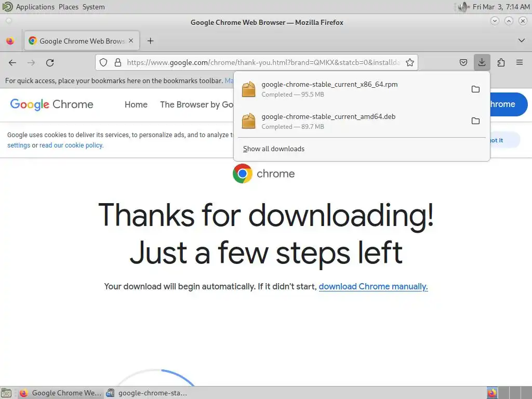Open the Firefox hamburger application menu
Screen dimensions: 532x399
tap(520, 62)
